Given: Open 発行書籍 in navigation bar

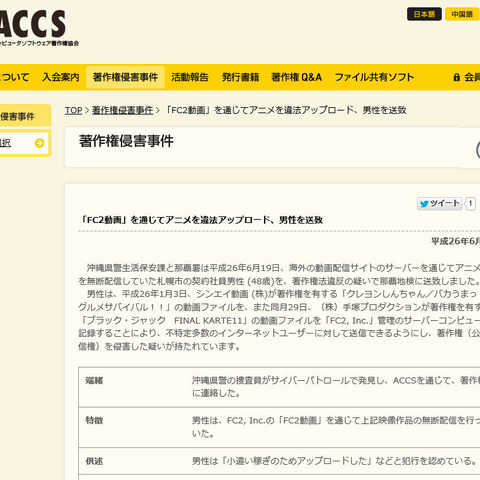Looking at the screenshot, I should [240, 77].
